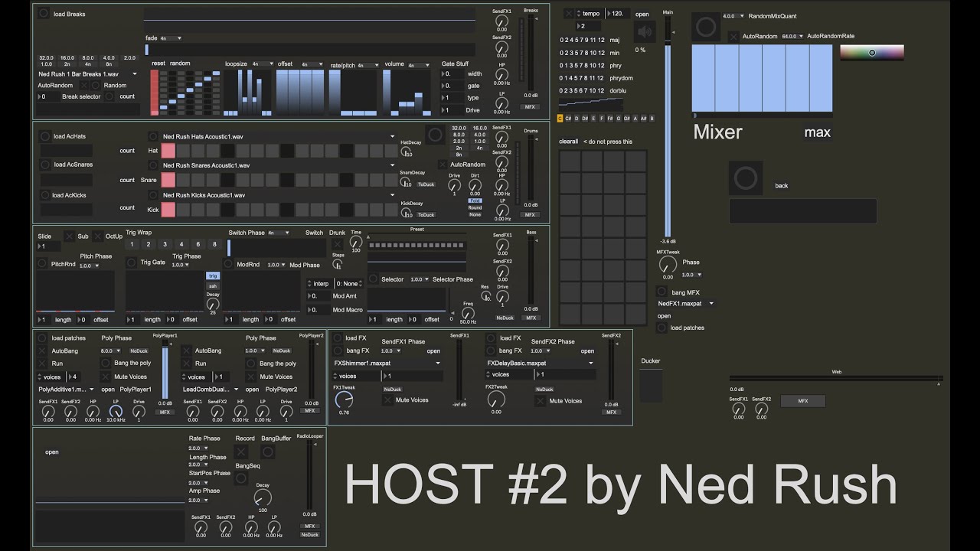The width and height of the screenshot is (980, 551).
Task: Open the NedFX1.maxpat dropdown
Action: click(686, 304)
